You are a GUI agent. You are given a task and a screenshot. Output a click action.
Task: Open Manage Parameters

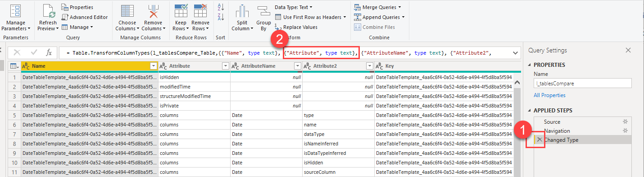click(16, 18)
